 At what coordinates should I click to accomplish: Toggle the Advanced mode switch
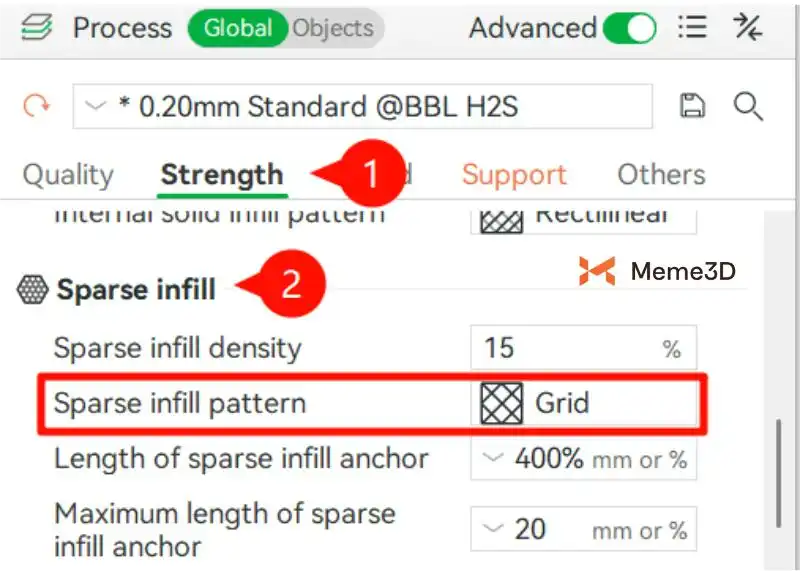pos(630,28)
